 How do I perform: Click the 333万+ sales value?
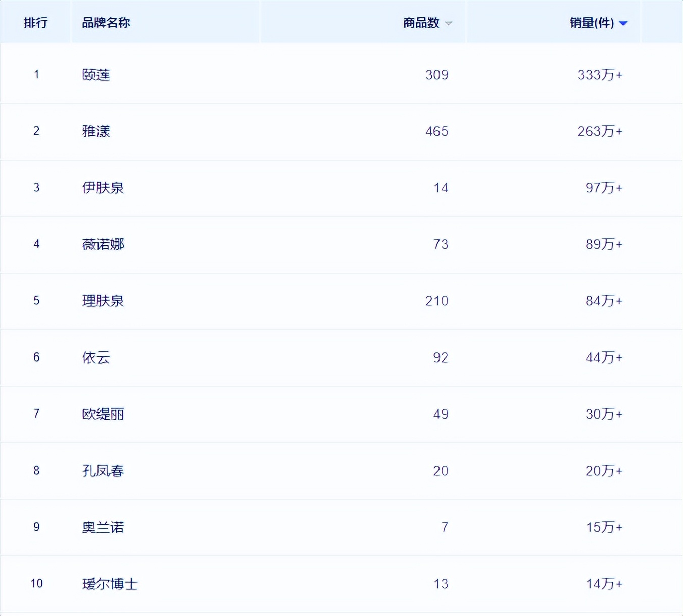tap(600, 74)
